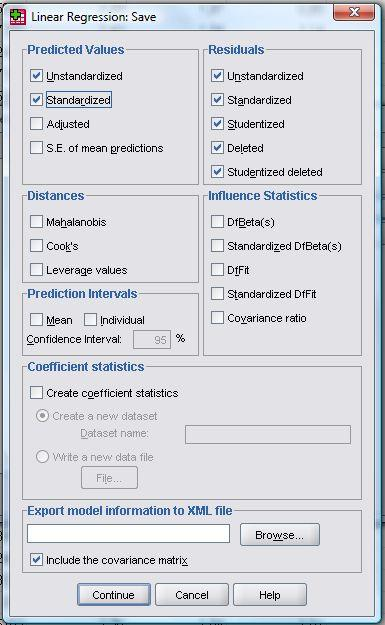Open the Browse... file chooser
This screenshot has width=385, height=625.
click(x=280, y=535)
